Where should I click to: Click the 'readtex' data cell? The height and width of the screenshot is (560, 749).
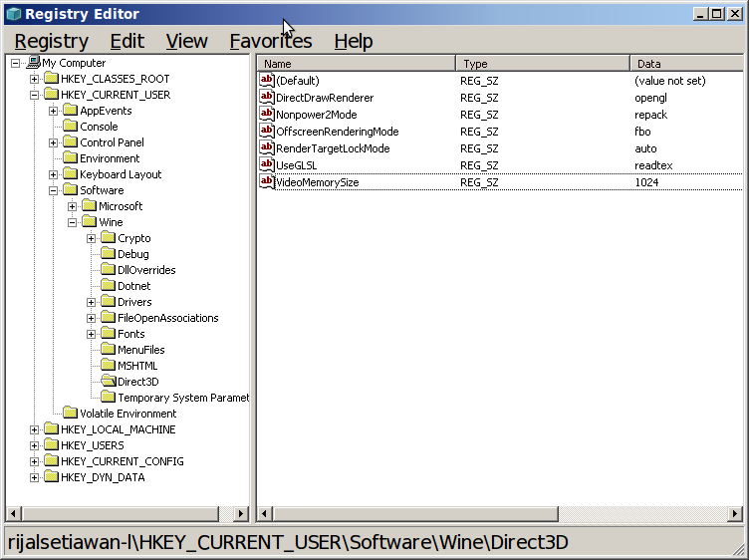[653, 165]
